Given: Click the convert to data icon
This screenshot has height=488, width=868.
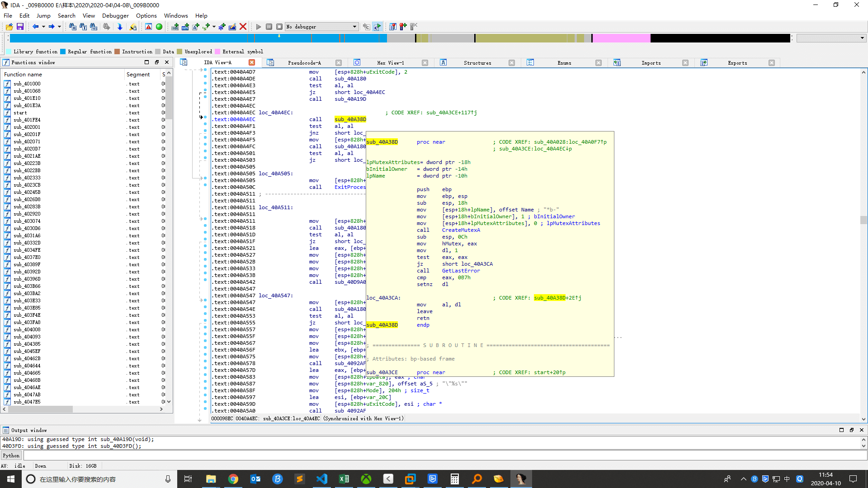Looking at the screenshot, I should 185,27.
